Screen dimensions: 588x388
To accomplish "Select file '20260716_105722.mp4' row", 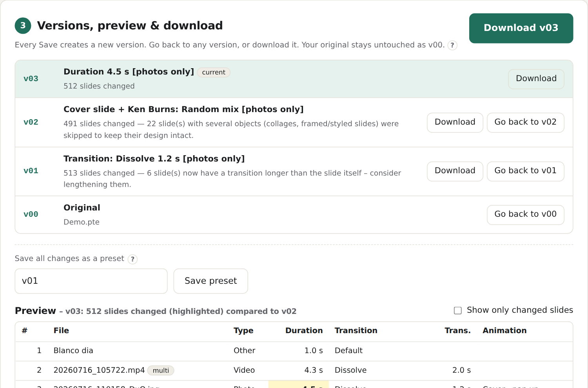I will click(294, 370).
